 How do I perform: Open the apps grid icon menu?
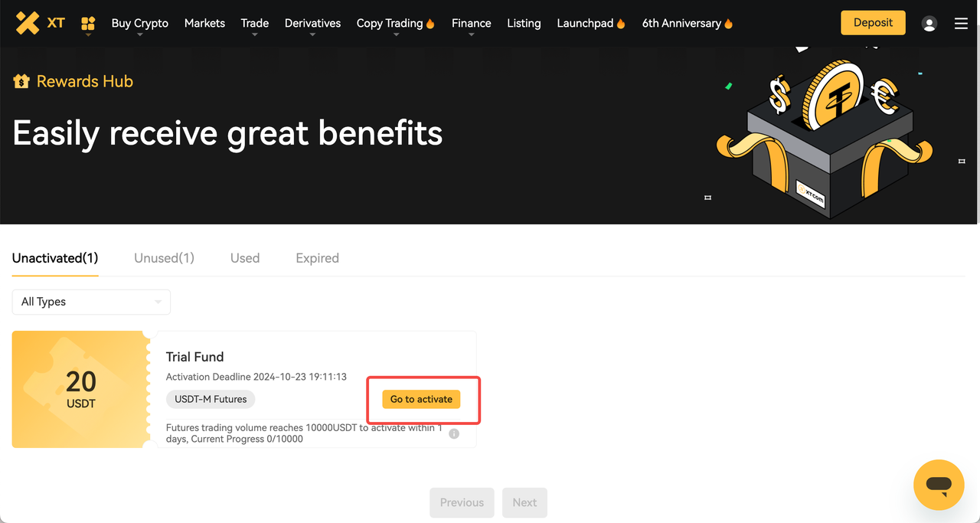tap(88, 23)
